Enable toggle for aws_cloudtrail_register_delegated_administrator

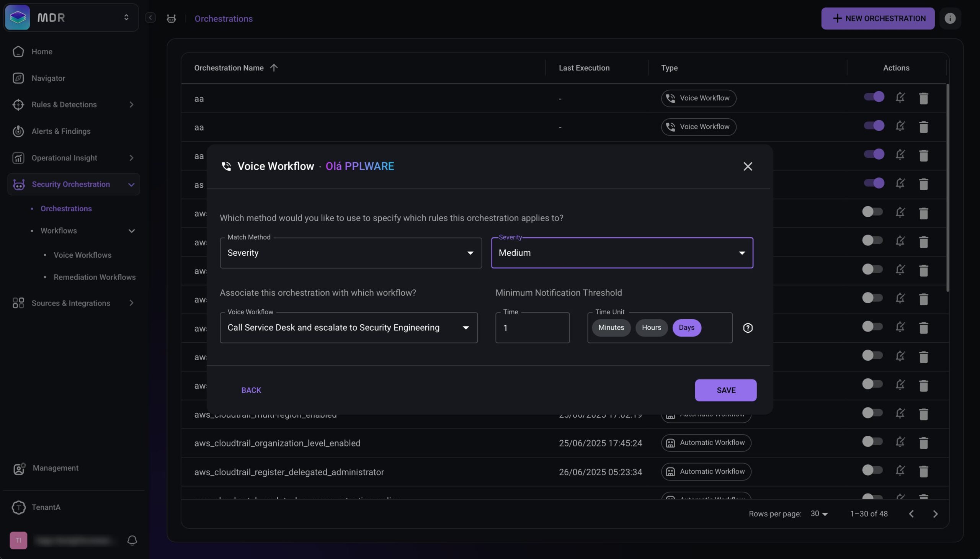click(872, 470)
